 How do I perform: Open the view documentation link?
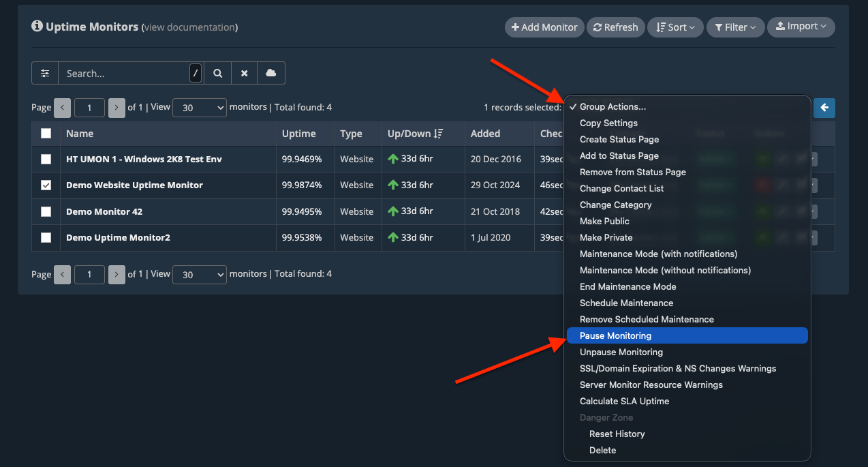[x=189, y=27]
